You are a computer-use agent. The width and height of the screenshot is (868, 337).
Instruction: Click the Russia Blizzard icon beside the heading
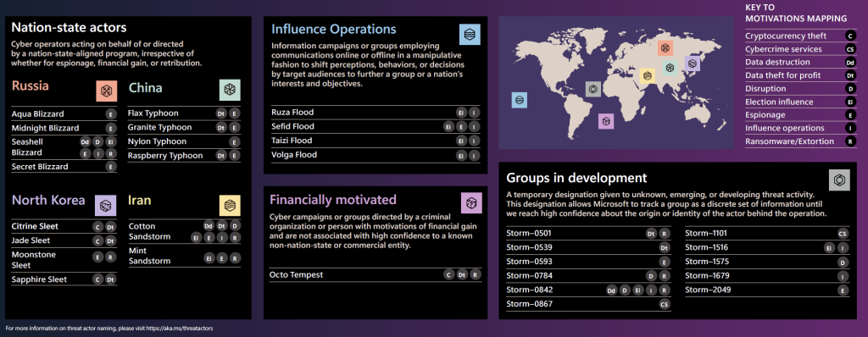(106, 91)
